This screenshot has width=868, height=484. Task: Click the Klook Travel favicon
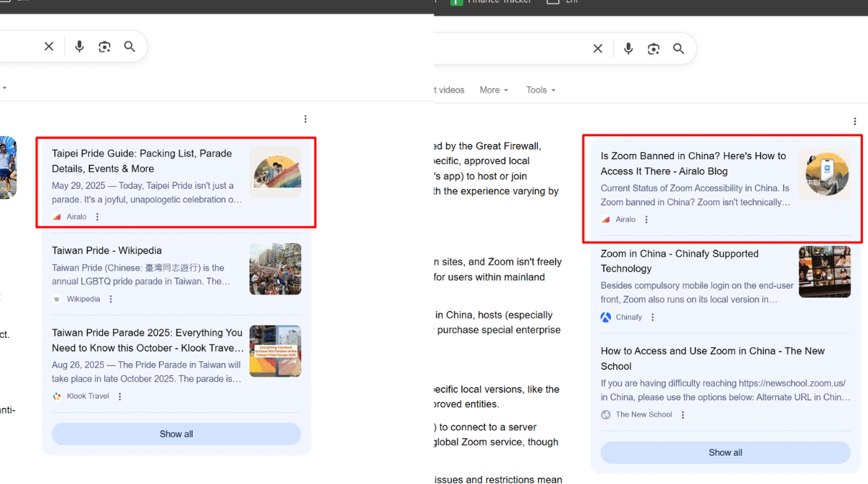click(x=57, y=396)
